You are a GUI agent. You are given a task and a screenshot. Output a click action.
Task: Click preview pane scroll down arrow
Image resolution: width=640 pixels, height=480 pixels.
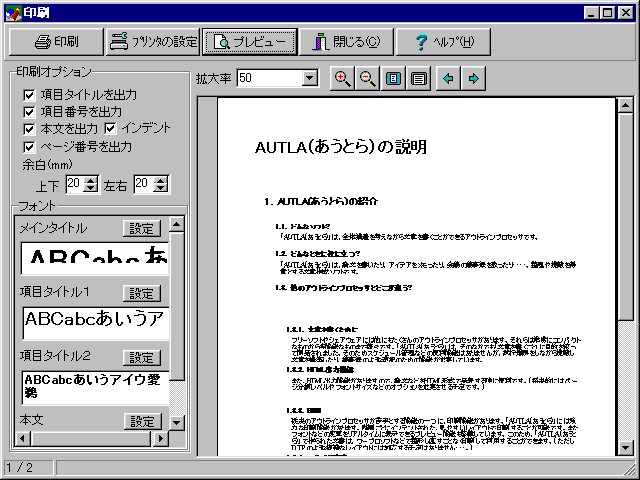626,448
